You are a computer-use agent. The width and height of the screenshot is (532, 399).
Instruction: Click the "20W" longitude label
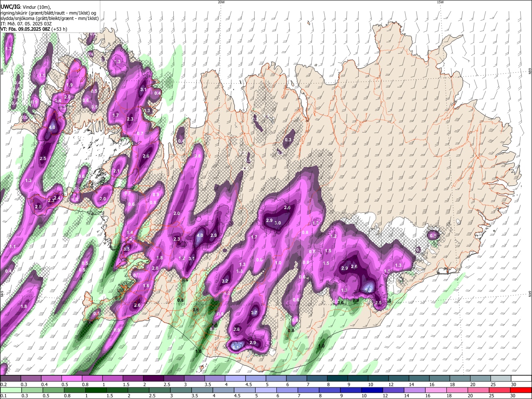(221, 2)
